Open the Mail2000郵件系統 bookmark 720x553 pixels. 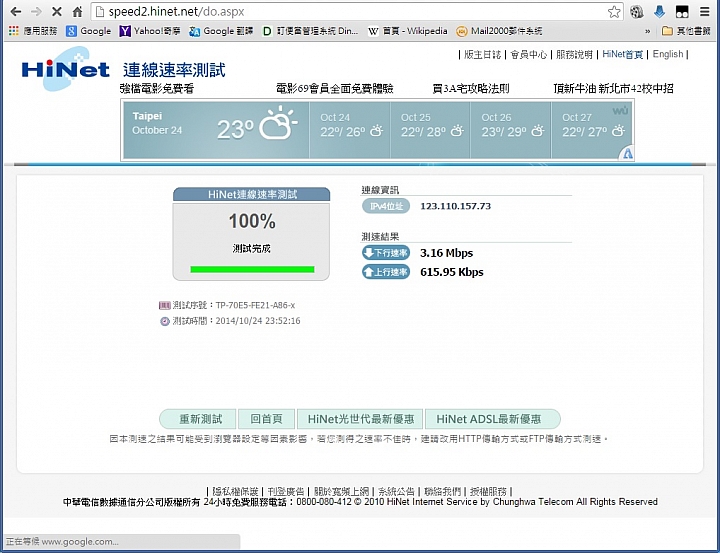[499, 31]
